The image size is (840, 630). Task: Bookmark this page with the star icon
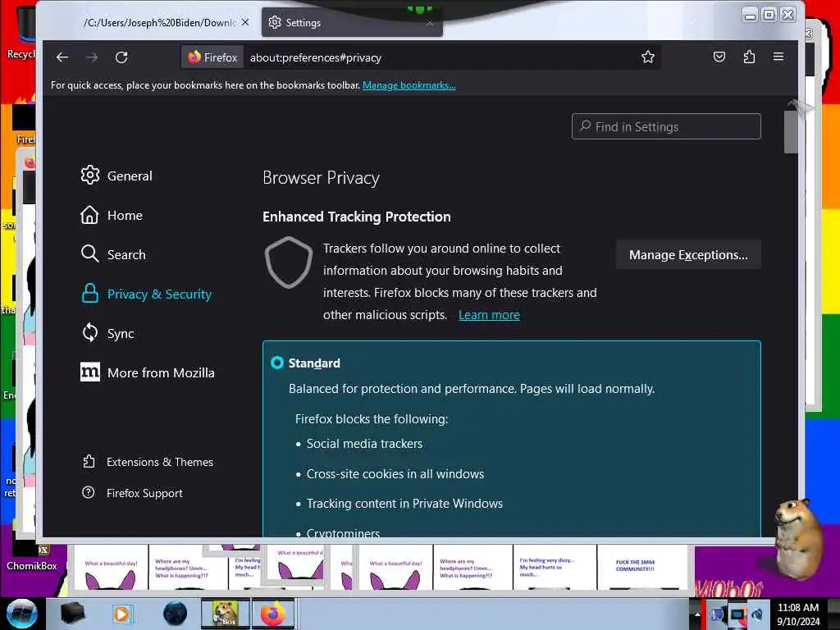tap(648, 57)
